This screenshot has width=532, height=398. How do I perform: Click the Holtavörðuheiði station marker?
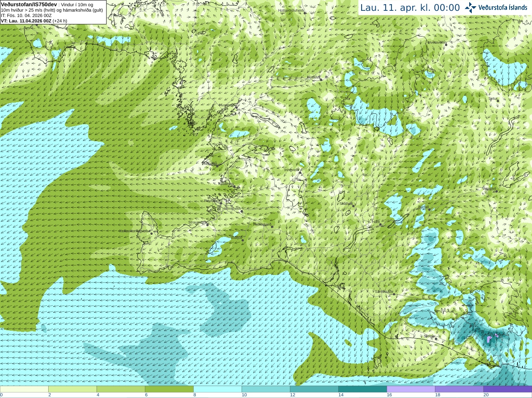pos(305,13)
